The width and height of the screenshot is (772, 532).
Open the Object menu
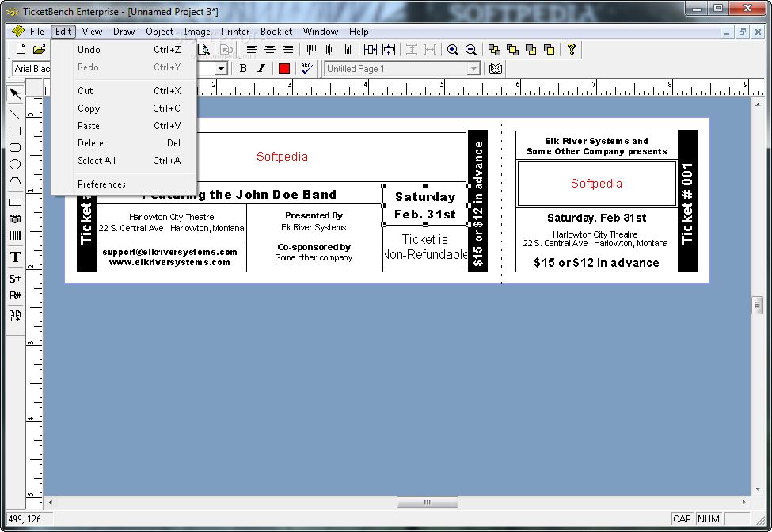tap(159, 32)
